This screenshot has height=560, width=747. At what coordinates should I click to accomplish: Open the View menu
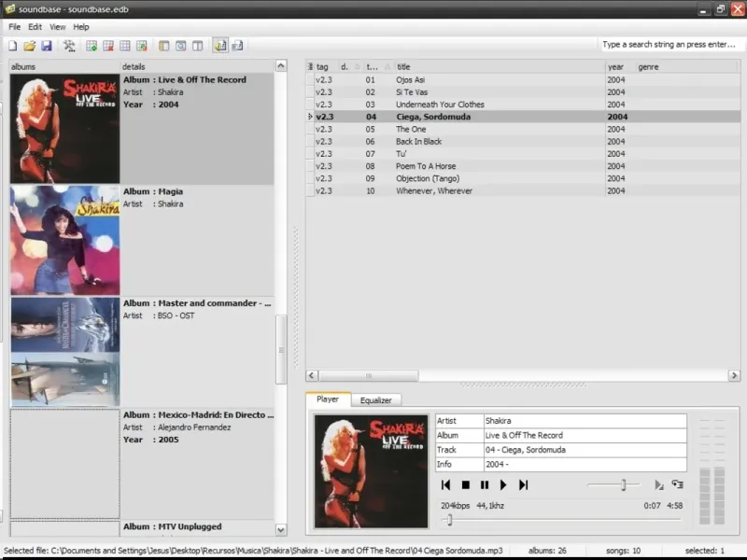pos(57,27)
